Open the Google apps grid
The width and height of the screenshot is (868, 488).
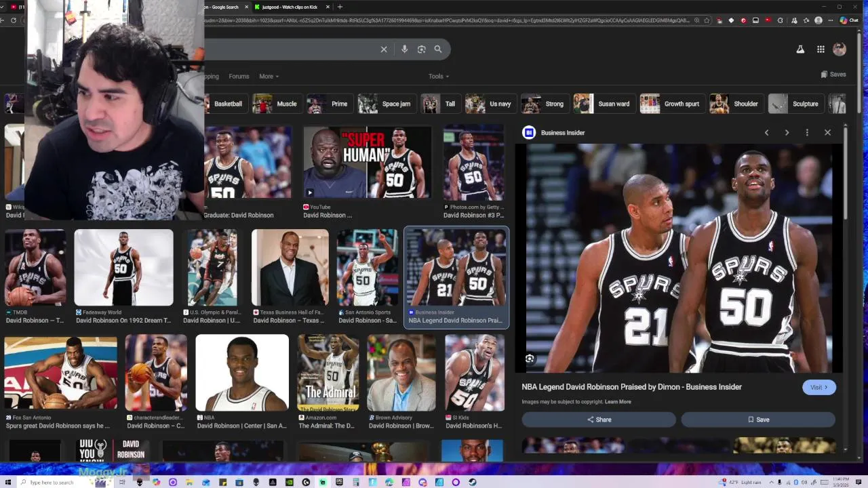click(x=821, y=49)
